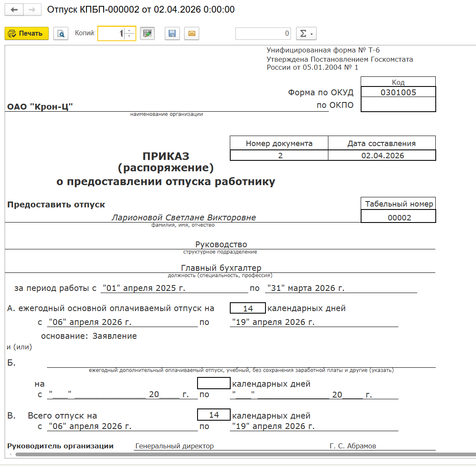
Task: Send by email with the envelope icon
Action: click(192, 34)
